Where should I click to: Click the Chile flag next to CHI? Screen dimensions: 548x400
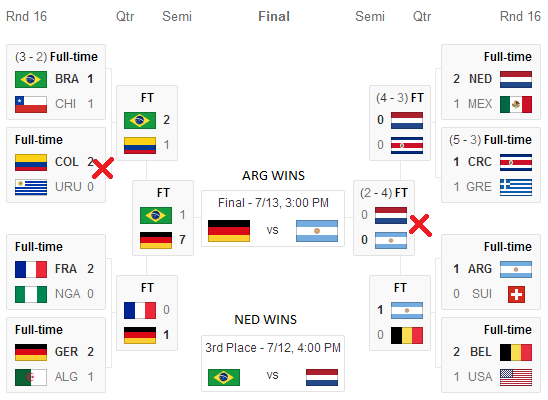point(31,104)
